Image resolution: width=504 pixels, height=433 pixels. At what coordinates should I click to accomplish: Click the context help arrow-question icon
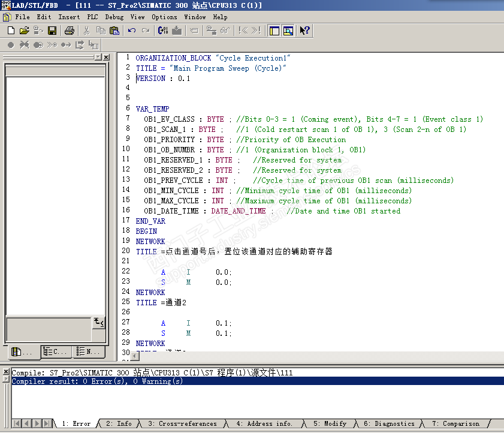point(305,31)
